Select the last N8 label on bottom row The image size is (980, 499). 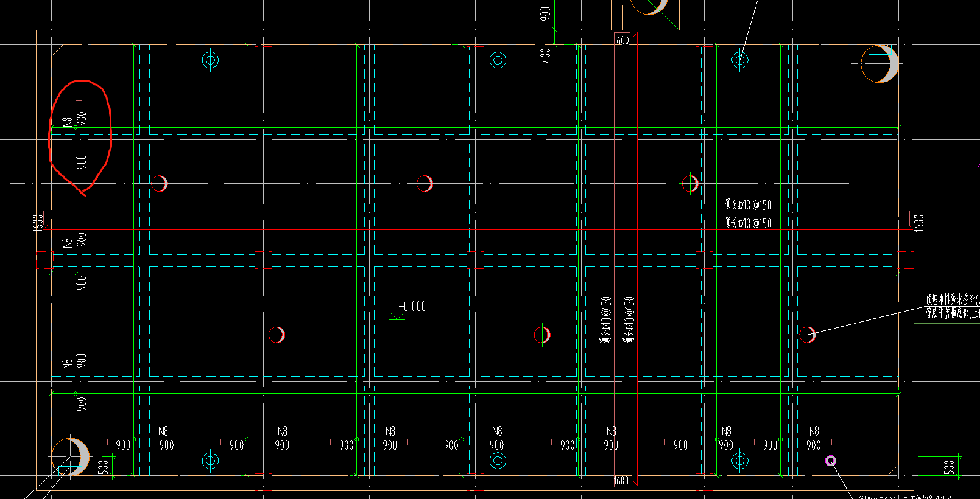pyautogui.click(x=814, y=431)
